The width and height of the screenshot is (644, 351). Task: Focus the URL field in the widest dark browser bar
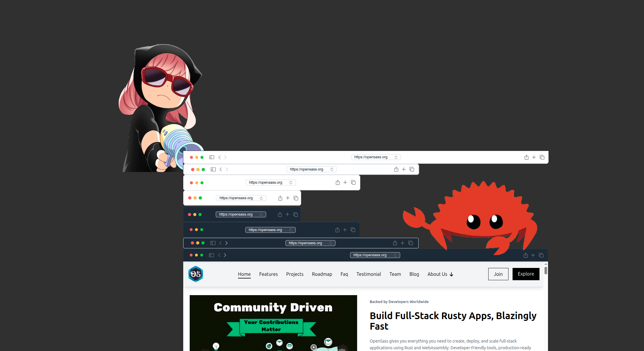(375, 255)
